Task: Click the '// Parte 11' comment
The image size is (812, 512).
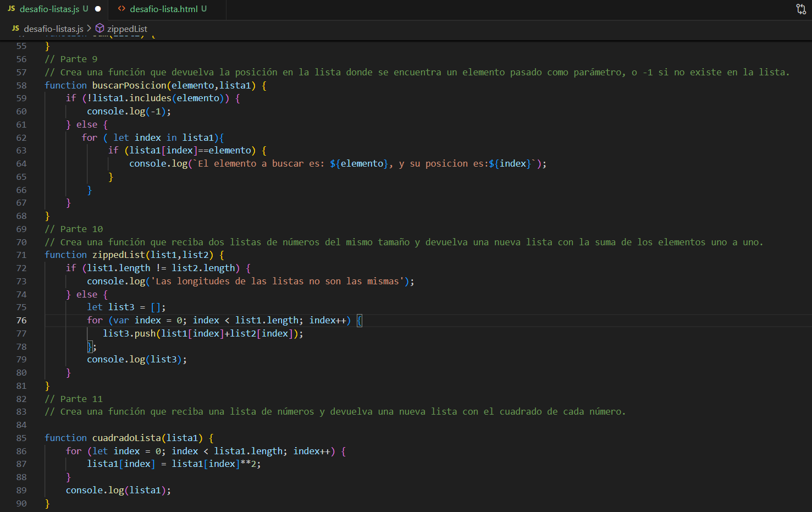Action: coord(74,399)
